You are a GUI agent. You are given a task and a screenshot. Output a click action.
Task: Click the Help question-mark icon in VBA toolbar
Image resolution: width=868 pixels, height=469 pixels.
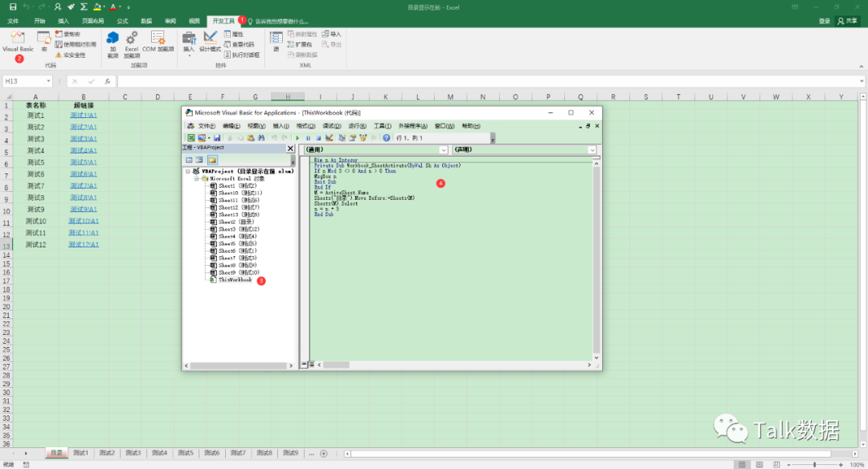coord(387,137)
